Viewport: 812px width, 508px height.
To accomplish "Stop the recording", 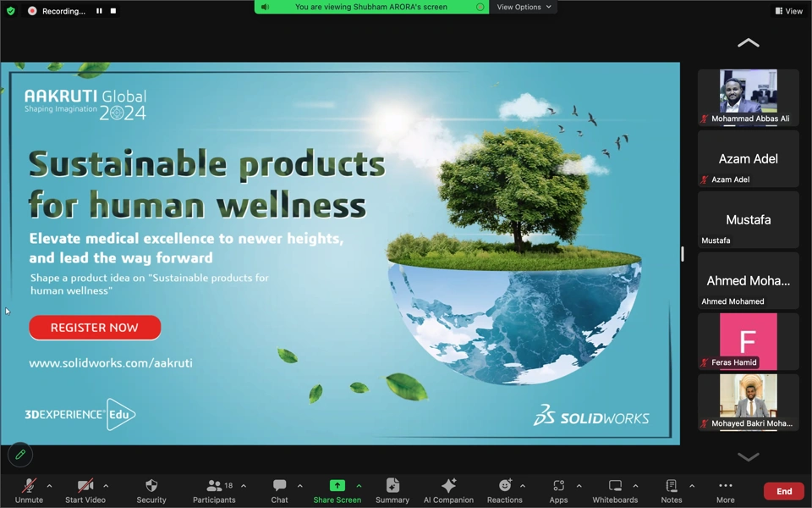I will pyautogui.click(x=112, y=11).
